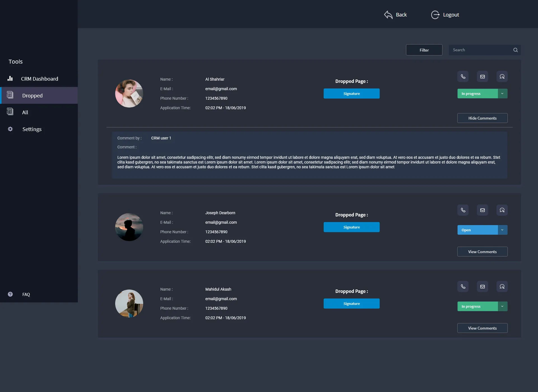View comments for Mahidul Akash
This screenshot has height=392, width=538.
coord(482,328)
